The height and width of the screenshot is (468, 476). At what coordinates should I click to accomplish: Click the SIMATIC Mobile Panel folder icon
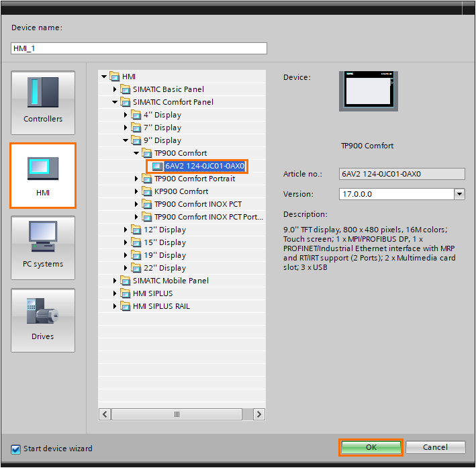coord(126,281)
